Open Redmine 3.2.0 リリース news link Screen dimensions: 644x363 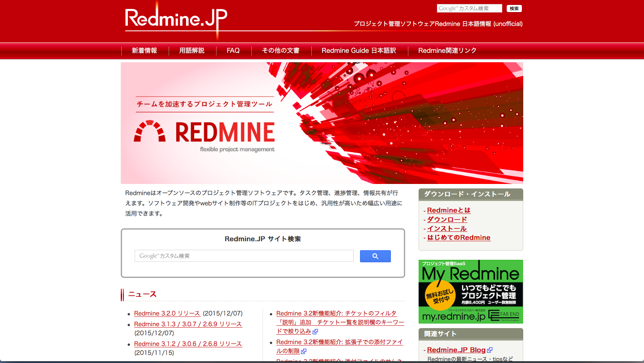(x=167, y=313)
